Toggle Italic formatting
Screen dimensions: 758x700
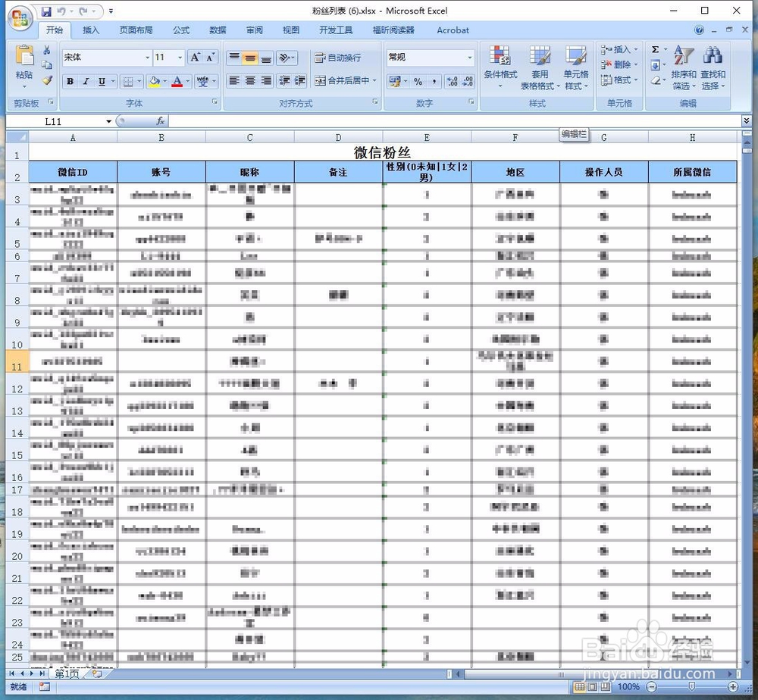pyautogui.click(x=86, y=81)
